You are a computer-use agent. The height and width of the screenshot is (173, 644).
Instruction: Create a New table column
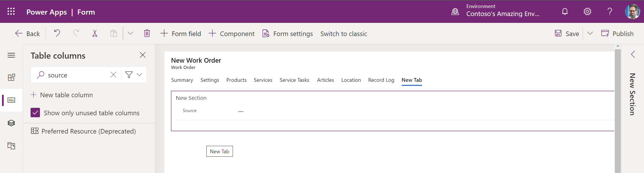tap(62, 95)
